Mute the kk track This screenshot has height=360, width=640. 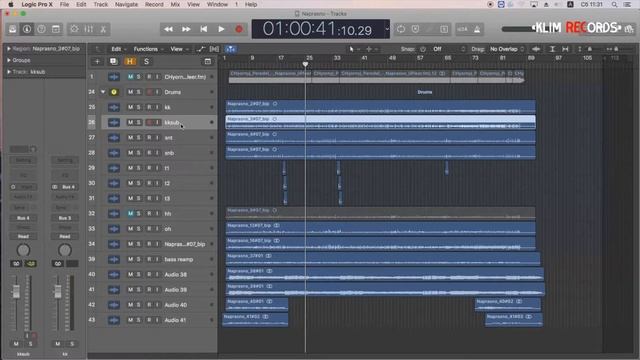coord(130,107)
